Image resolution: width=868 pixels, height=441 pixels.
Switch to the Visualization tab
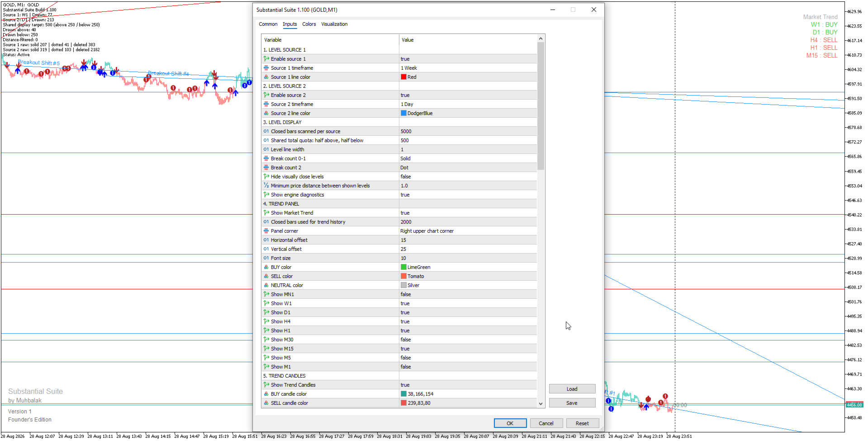point(334,24)
